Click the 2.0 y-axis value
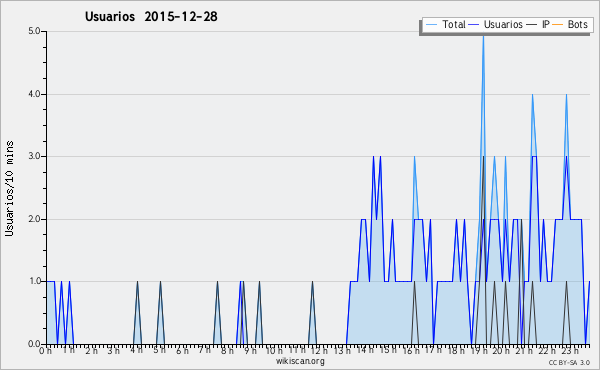The height and width of the screenshot is (370, 600). point(34,219)
